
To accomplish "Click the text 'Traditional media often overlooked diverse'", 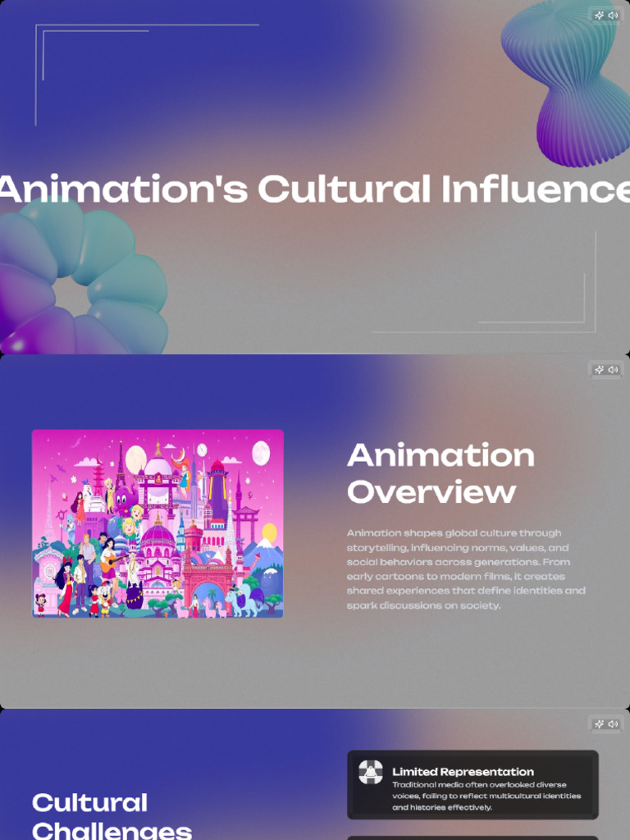I will 479,785.
